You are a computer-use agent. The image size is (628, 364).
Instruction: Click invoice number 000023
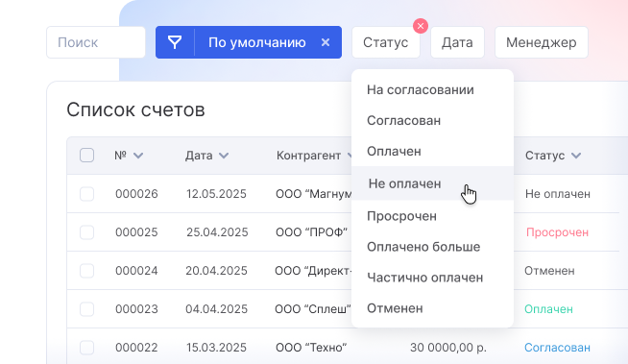pos(136,309)
